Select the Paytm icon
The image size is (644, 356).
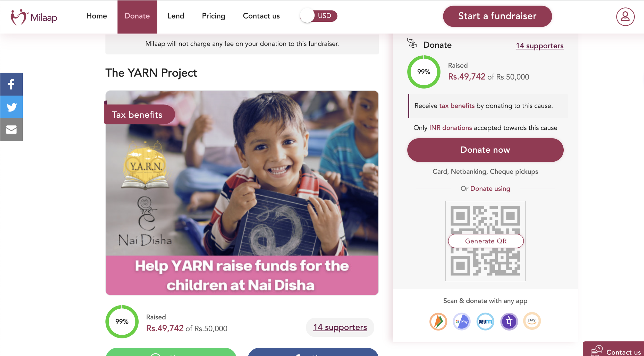pyautogui.click(x=485, y=321)
